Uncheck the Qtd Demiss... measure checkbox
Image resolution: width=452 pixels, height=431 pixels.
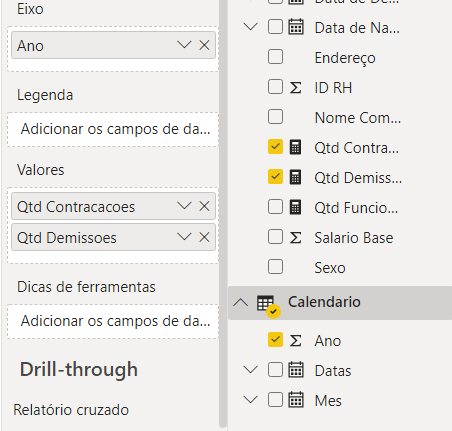275,177
